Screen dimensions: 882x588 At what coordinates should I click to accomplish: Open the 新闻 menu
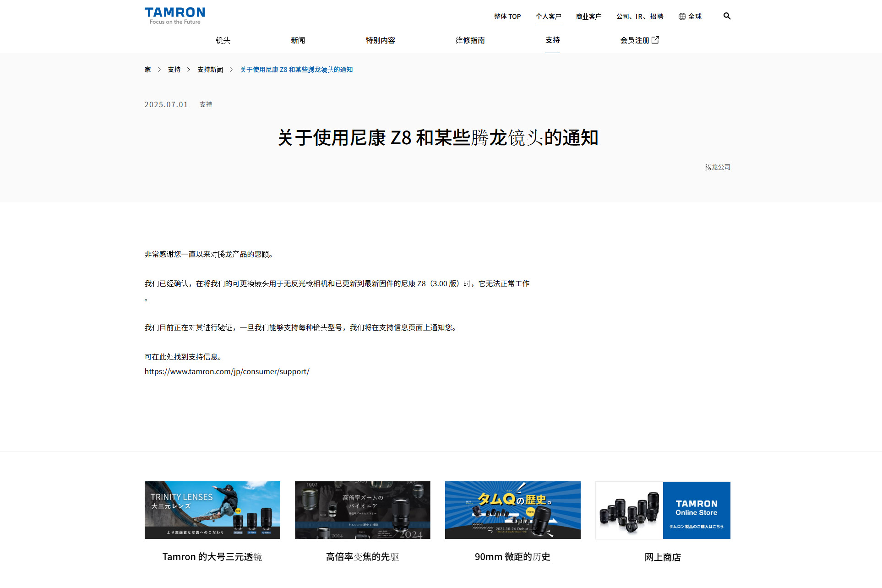point(298,40)
